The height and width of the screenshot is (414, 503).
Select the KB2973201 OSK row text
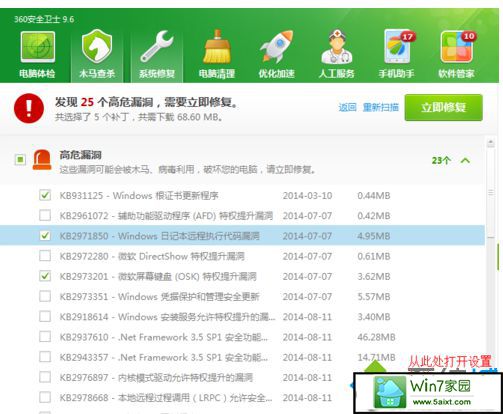click(x=158, y=276)
